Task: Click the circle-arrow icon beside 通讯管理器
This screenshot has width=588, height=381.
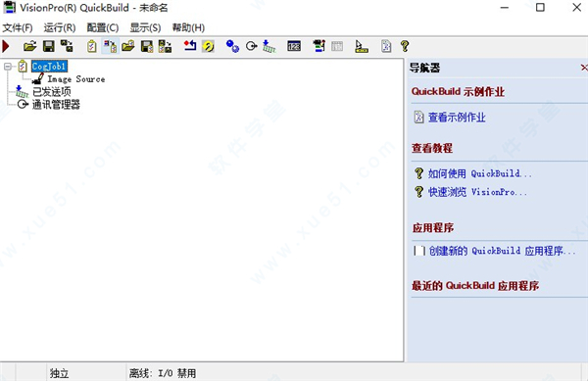Action: click(23, 104)
